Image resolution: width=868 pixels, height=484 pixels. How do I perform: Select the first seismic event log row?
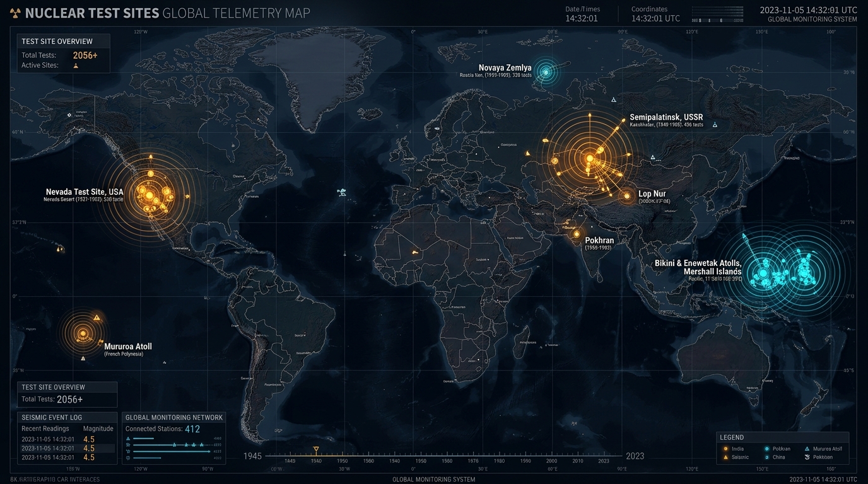67,439
